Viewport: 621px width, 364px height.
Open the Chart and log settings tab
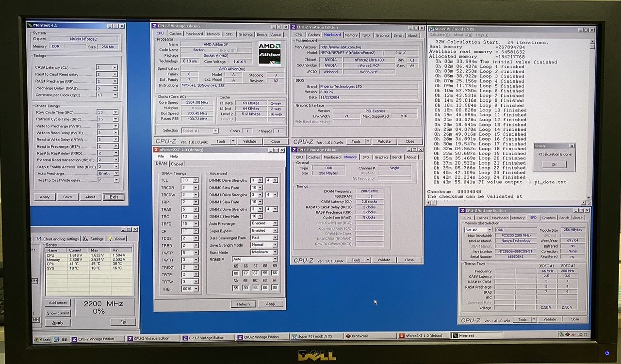point(58,239)
